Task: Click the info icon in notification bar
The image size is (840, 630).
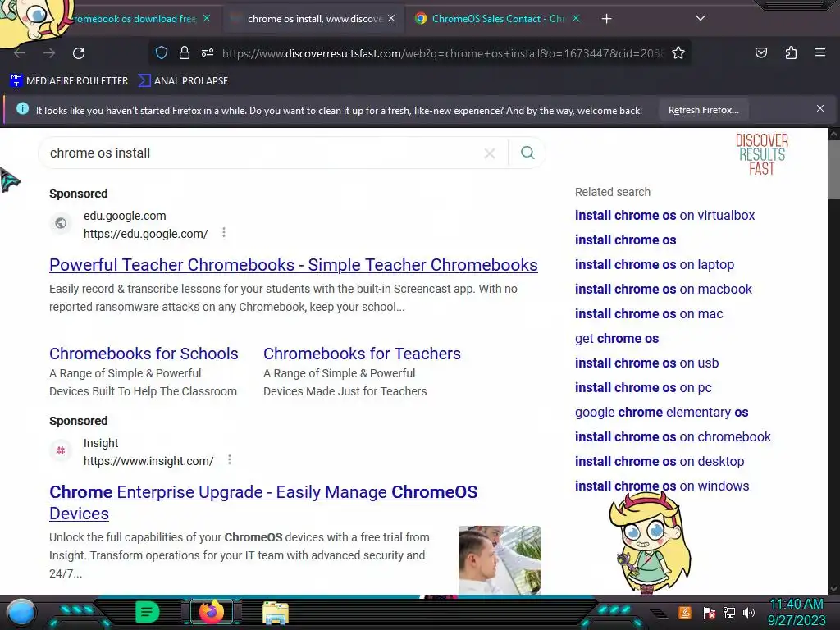Action: [x=22, y=109]
